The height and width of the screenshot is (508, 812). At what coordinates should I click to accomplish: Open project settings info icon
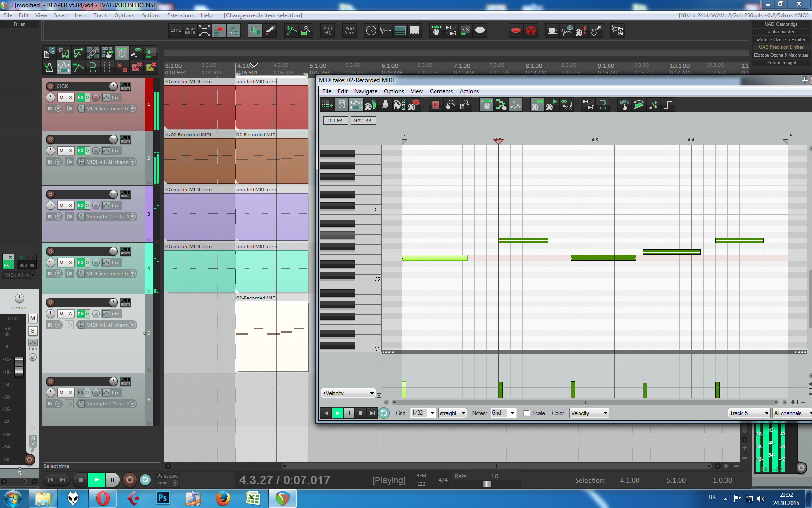49,52
